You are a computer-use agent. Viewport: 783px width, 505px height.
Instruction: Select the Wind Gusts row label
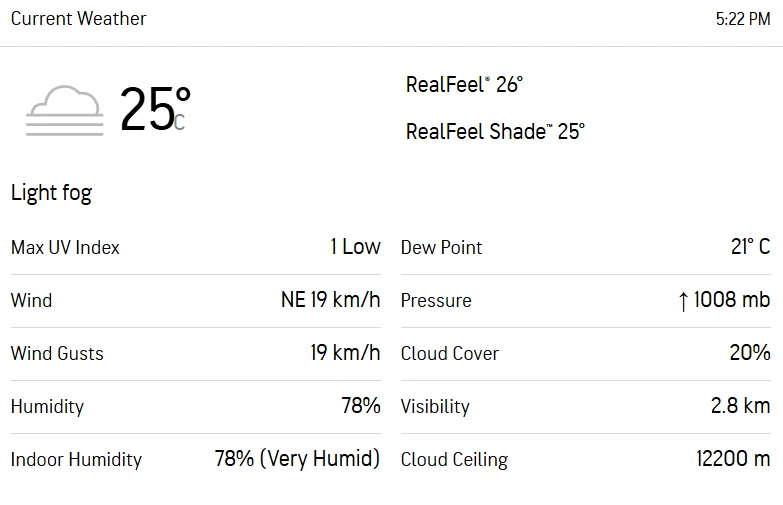57,353
